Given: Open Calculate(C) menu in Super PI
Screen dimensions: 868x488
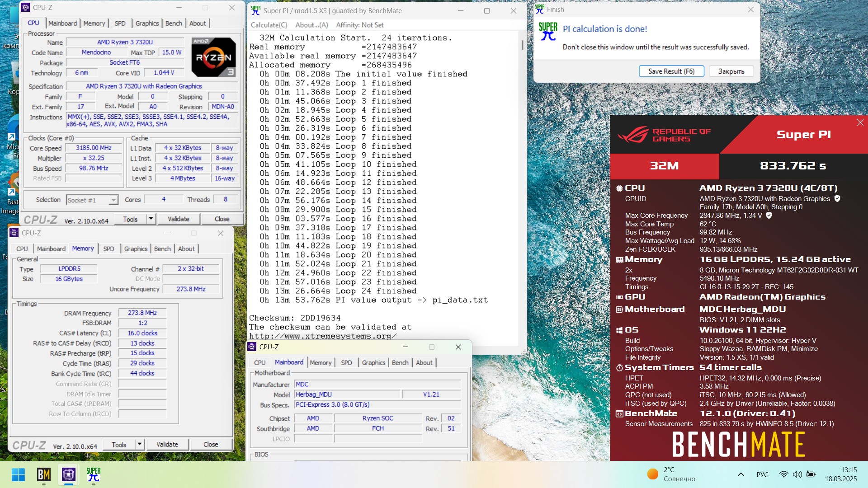Looking at the screenshot, I should [x=269, y=25].
